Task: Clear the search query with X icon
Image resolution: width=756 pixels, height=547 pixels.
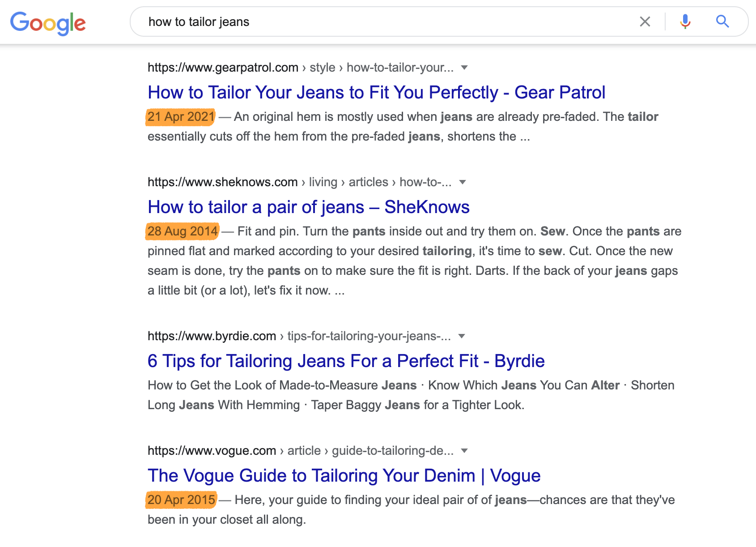Action: coord(645,21)
